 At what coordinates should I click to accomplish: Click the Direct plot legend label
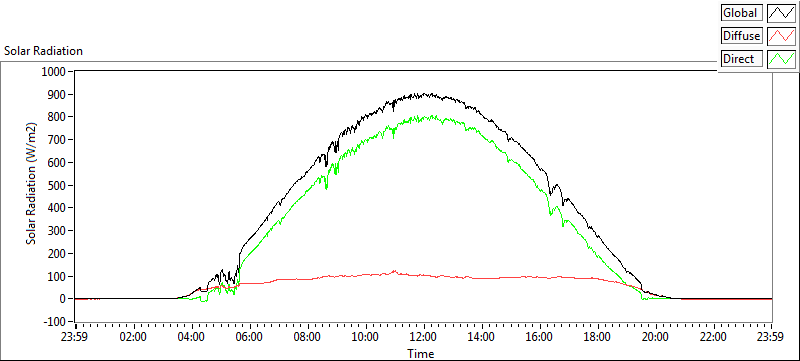tap(741, 59)
